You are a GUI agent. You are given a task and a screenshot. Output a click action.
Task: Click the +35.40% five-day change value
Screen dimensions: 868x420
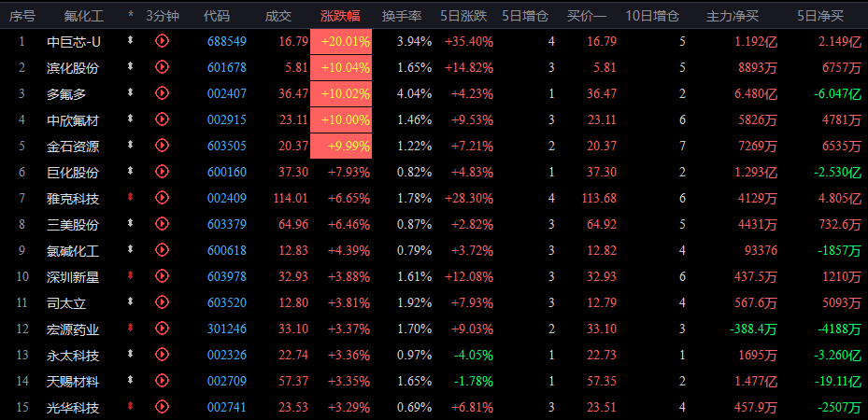(469, 41)
